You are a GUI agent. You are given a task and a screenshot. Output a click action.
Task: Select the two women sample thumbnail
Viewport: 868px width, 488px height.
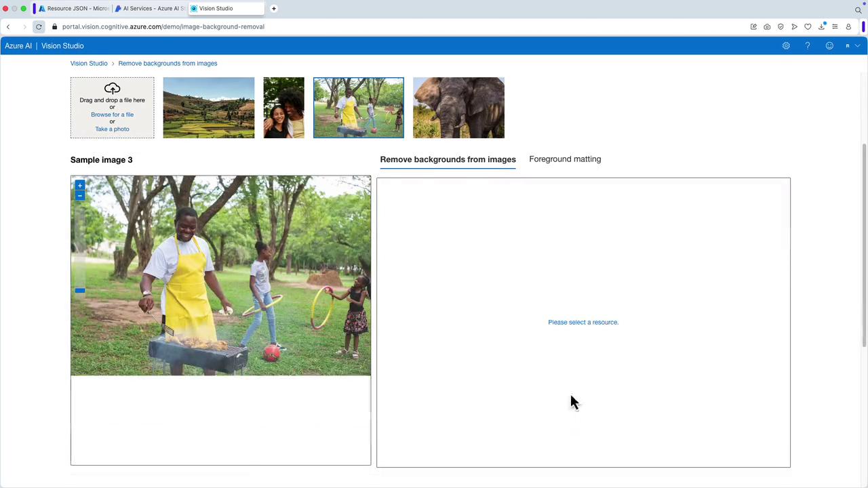[283, 108]
